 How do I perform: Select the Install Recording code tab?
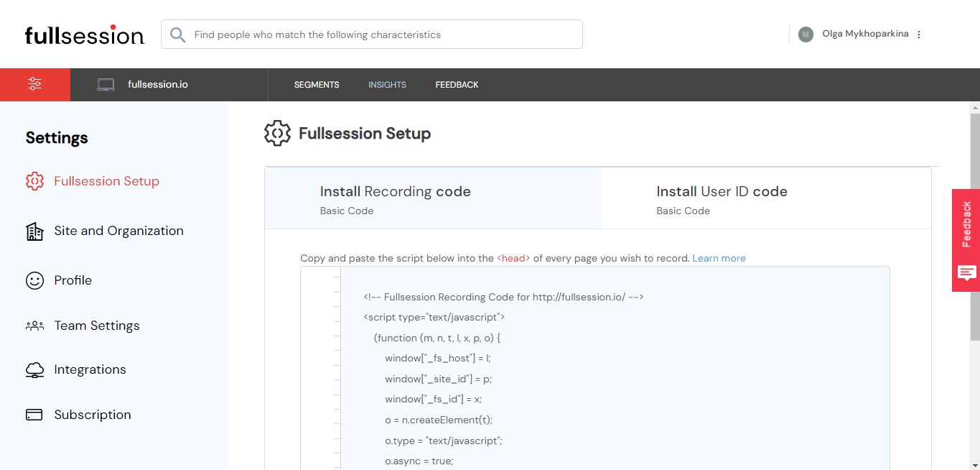pos(433,198)
